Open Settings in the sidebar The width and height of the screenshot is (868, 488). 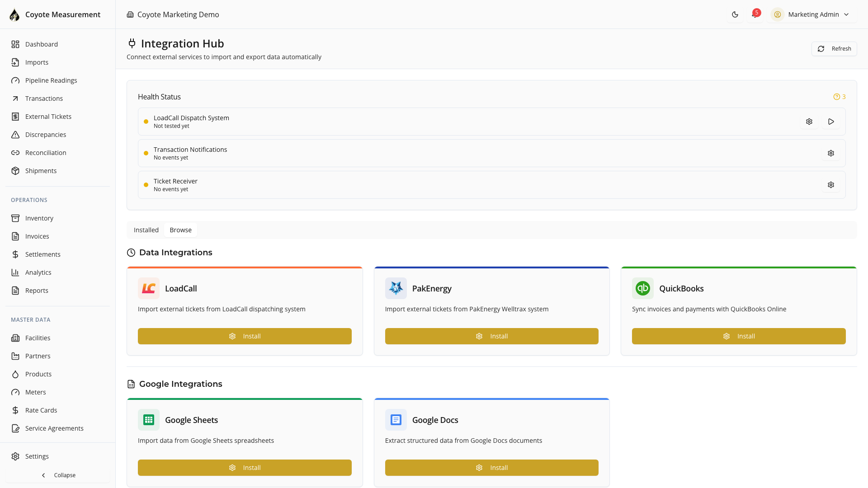(x=37, y=456)
